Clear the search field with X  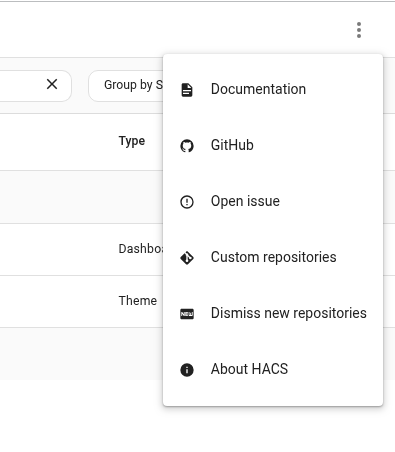click(52, 84)
